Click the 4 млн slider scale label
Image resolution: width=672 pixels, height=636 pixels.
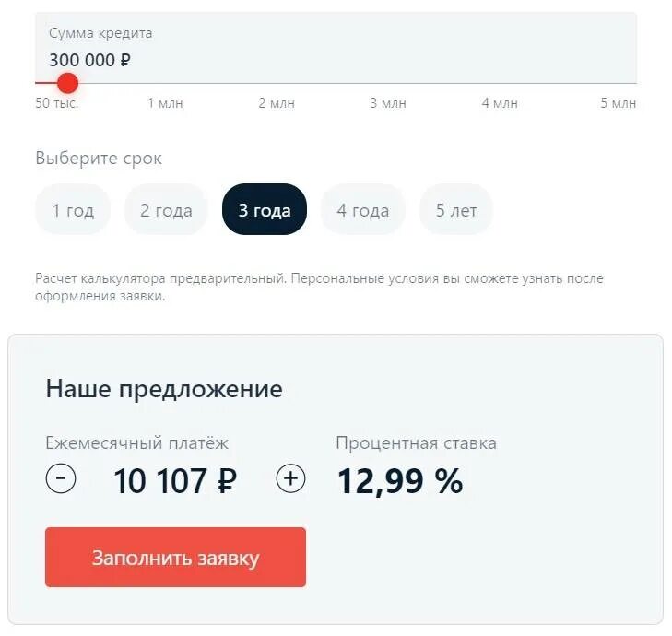click(x=500, y=103)
